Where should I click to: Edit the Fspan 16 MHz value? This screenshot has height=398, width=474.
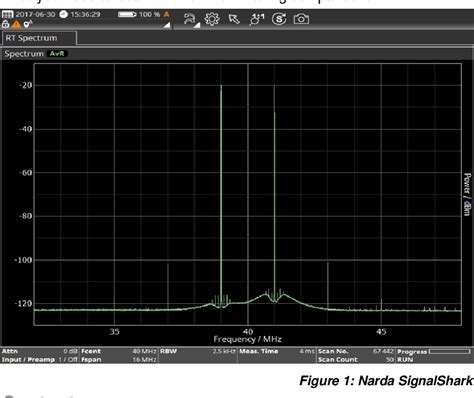click(x=119, y=360)
